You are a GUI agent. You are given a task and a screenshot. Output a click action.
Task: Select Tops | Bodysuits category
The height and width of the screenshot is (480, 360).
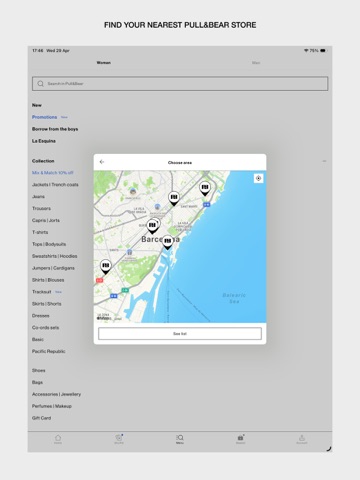pos(49,244)
